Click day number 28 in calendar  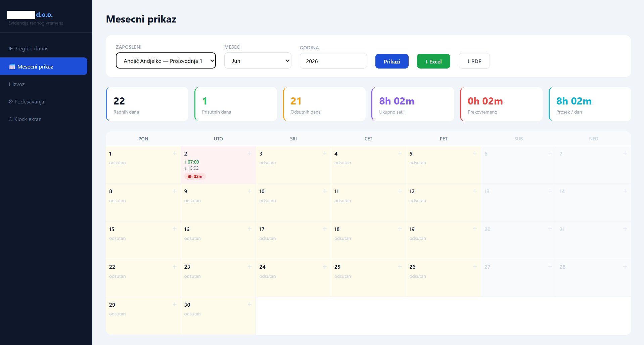[562, 267]
